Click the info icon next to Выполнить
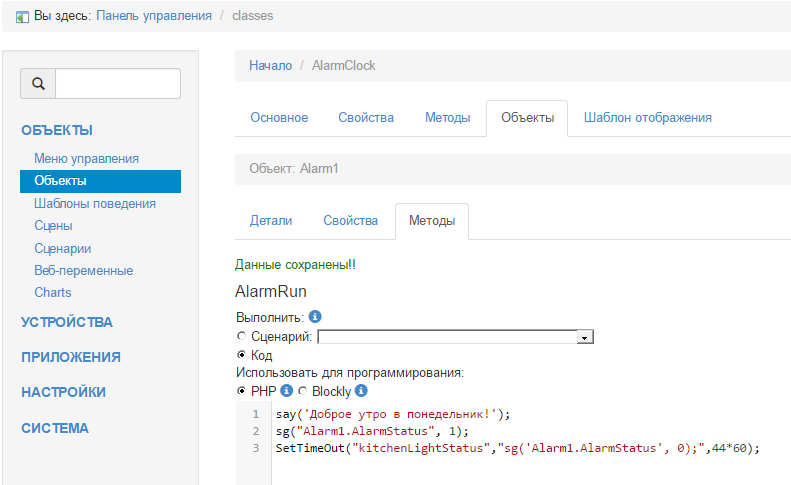The width and height of the screenshot is (791, 485). (315, 317)
